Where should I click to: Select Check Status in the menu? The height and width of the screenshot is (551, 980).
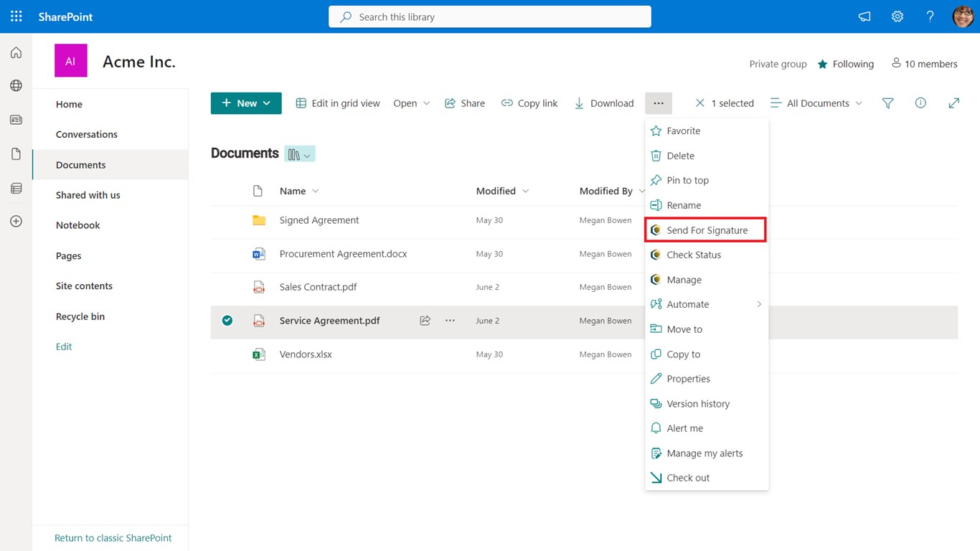click(x=707, y=255)
